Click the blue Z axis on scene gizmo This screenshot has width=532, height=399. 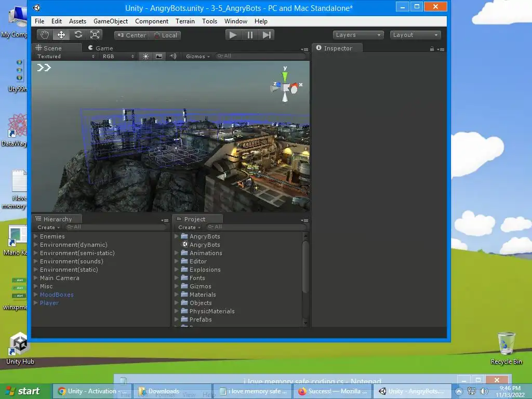point(277,85)
